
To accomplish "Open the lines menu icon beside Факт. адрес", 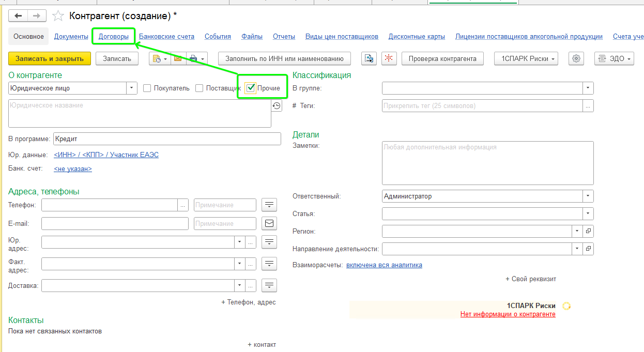I will [269, 264].
